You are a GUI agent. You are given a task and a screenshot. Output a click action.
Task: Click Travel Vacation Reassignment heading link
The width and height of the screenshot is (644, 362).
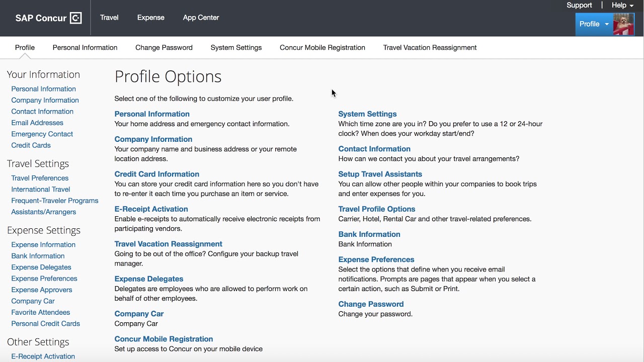169,244
